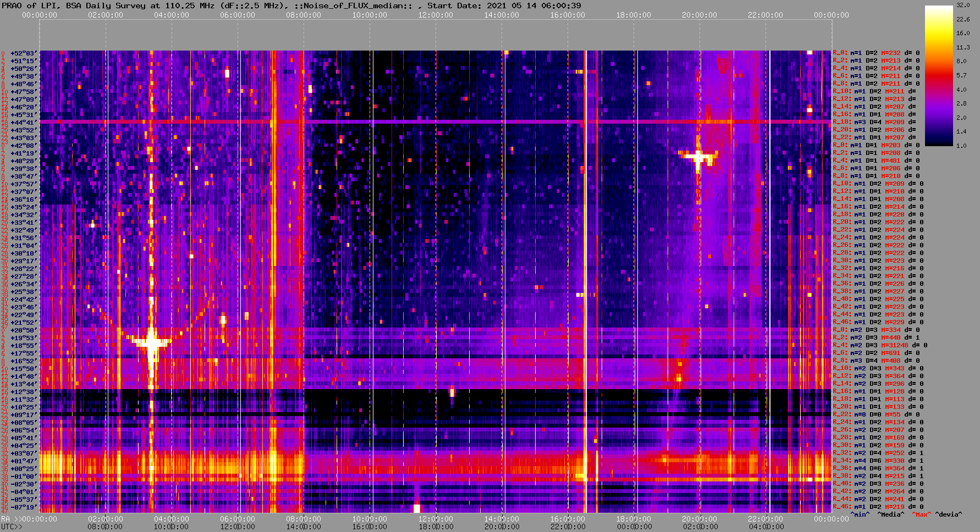Click 12:00:00 on the top time axis
Screen dimensions: 980x532
[x=436, y=15]
